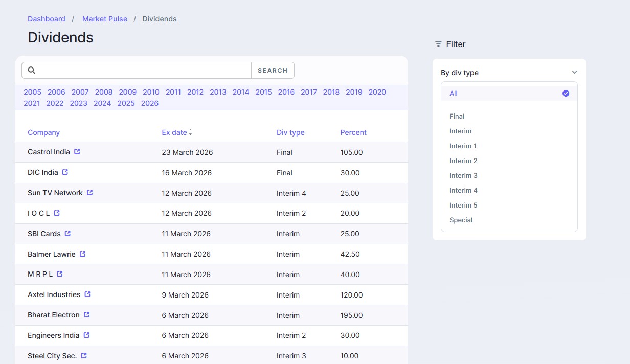
Task: Switch to year 2025 dividends
Action: [126, 103]
